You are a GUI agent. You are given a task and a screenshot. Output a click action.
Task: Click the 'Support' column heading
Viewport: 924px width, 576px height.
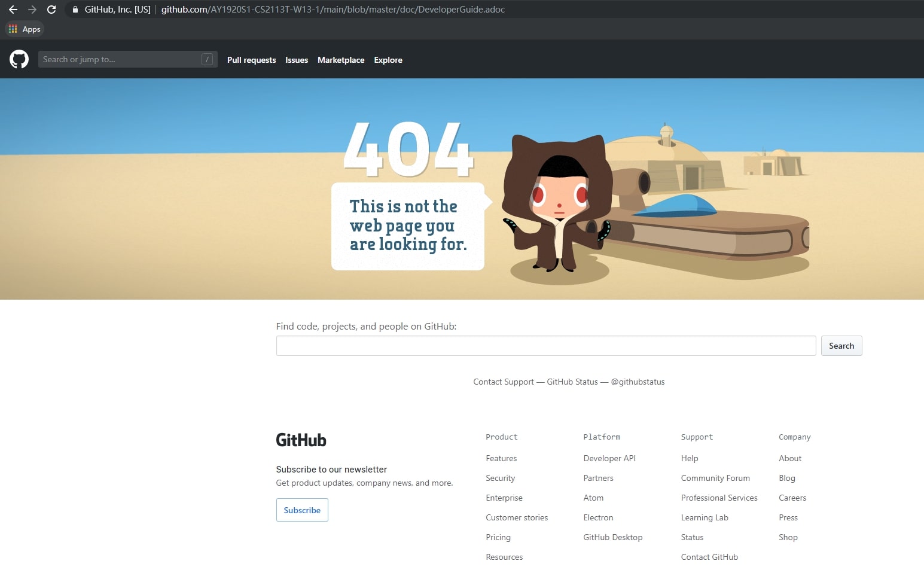coord(697,437)
